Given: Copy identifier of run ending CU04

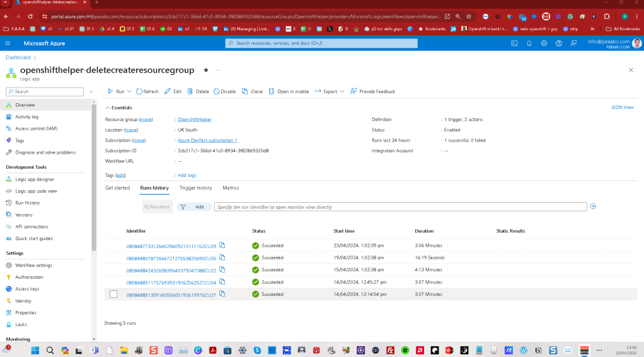Looking at the screenshot, I should coord(222,282).
